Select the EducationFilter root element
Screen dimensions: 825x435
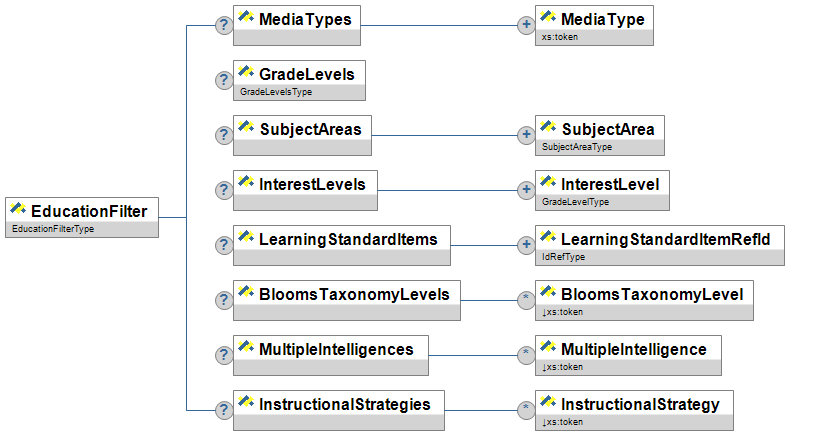tap(83, 211)
